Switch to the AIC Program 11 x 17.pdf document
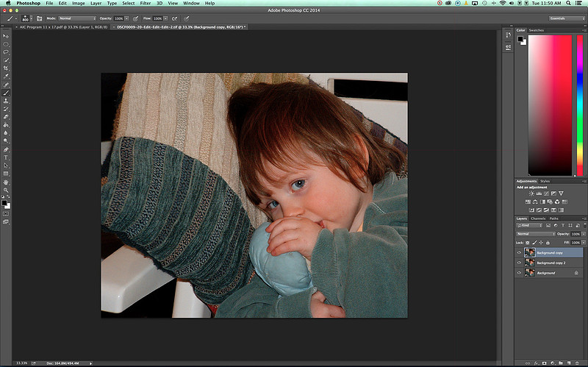This screenshot has height=367, width=588. [61, 26]
